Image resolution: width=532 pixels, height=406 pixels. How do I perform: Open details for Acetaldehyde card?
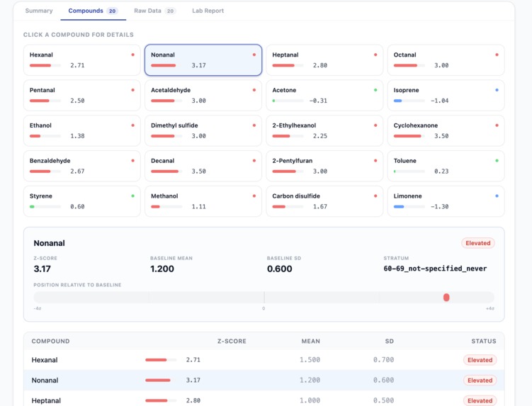click(203, 96)
